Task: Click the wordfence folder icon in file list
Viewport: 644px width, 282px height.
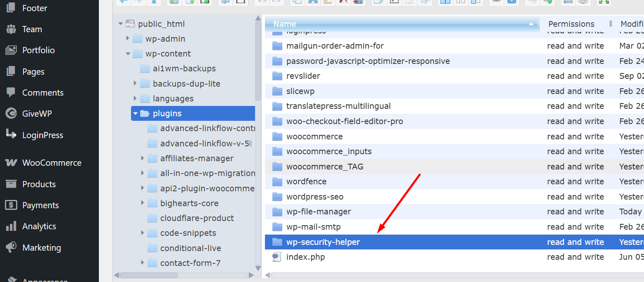Action: coord(277,182)
